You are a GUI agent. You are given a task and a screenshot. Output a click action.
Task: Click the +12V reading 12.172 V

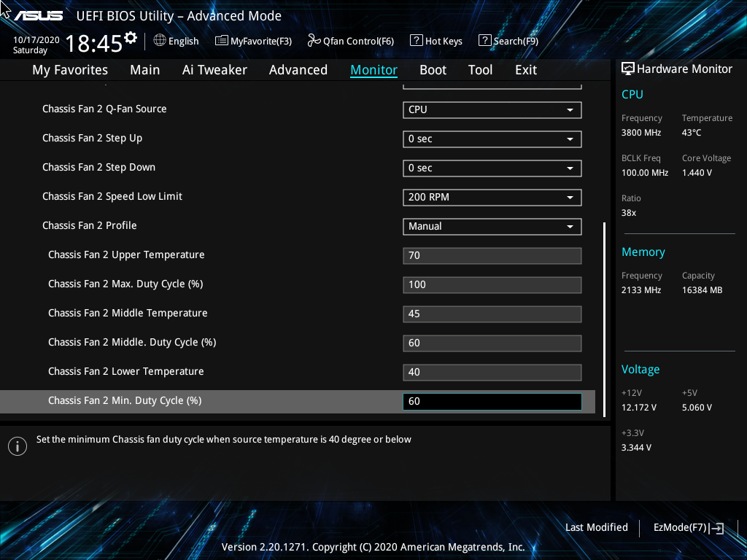(639, 407)
